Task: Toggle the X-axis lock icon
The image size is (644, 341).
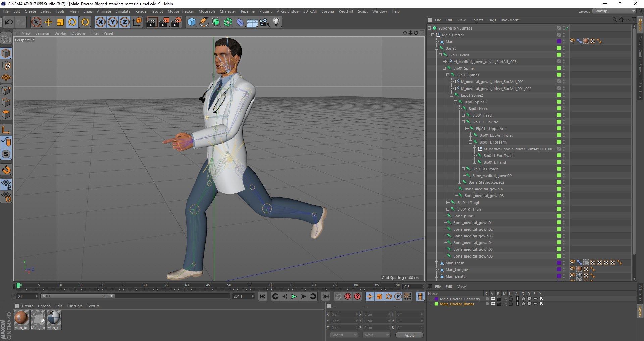Action: 100,22
